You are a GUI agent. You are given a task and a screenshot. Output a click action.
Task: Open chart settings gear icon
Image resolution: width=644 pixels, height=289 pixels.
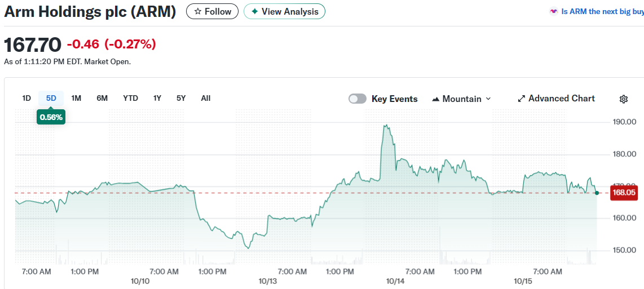click(623, 99)
